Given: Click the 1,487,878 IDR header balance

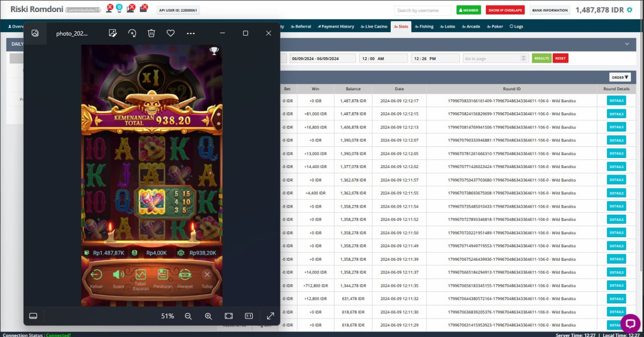Looking at the screenshot, I should click(x=600, y=10).
